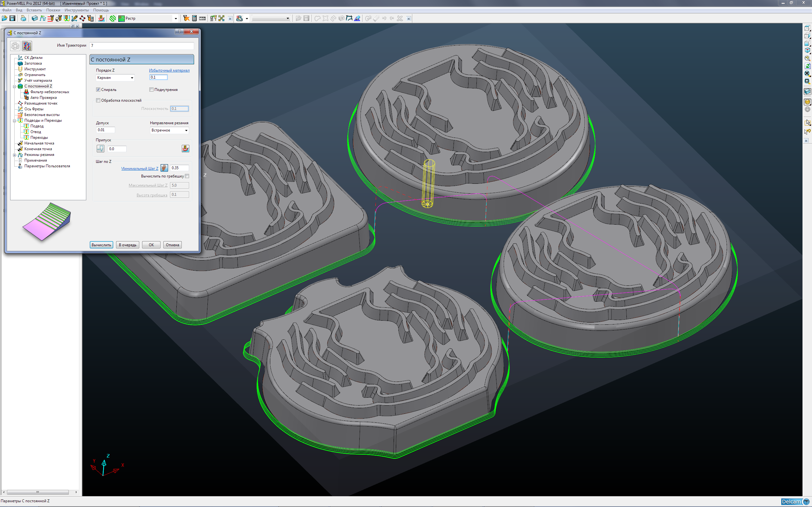Click the Избыточный материал link
The width and height of the screenshot is (812, 507).
(169, 70)
